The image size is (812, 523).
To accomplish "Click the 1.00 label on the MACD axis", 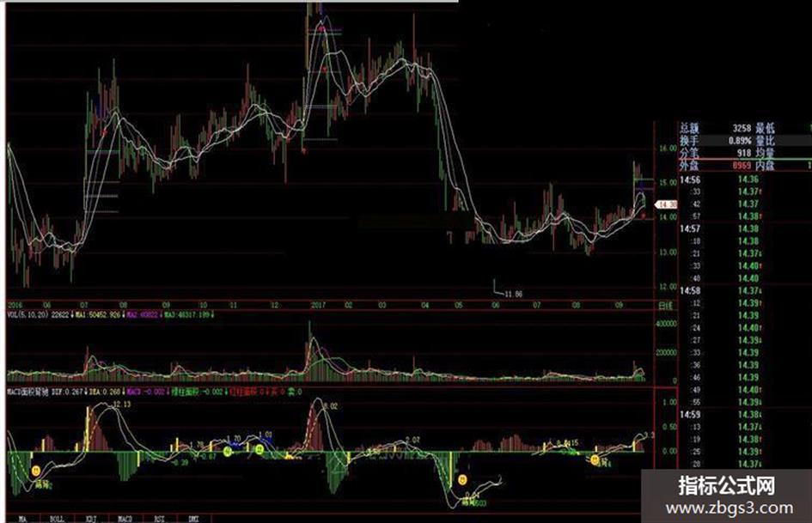I will [x=669, y=403].
